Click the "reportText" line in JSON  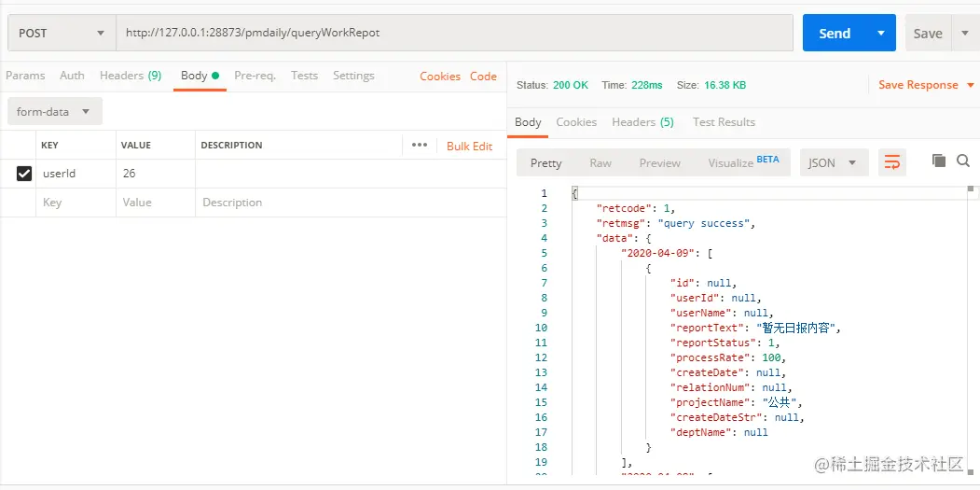(755, 328)
